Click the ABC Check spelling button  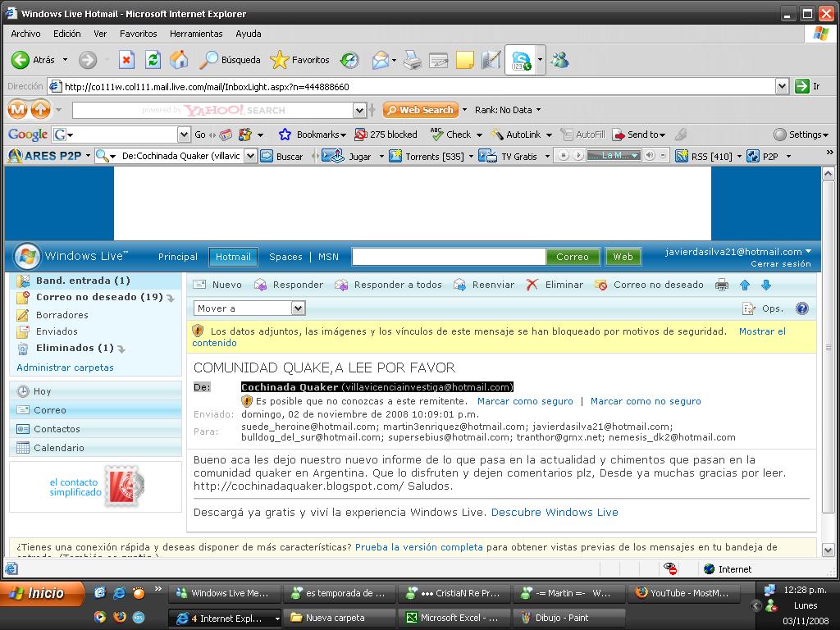tap(451, 135)
